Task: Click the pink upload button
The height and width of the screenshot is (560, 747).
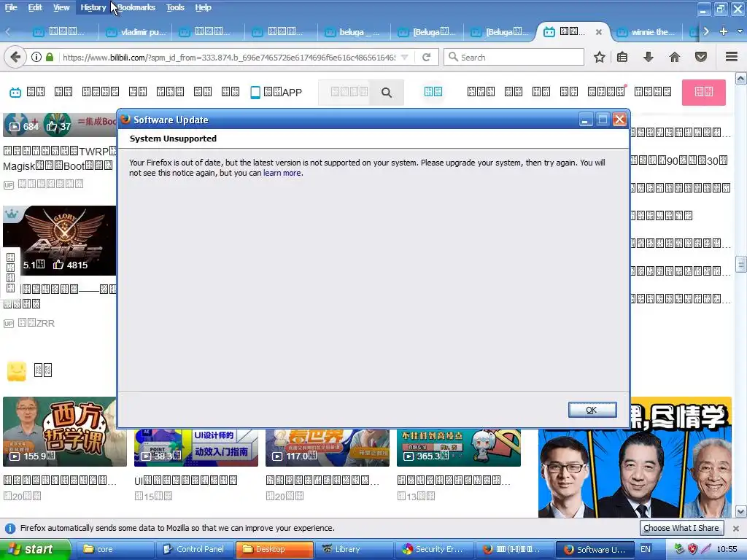Action: pyautogui.click(x=704, y=92)
